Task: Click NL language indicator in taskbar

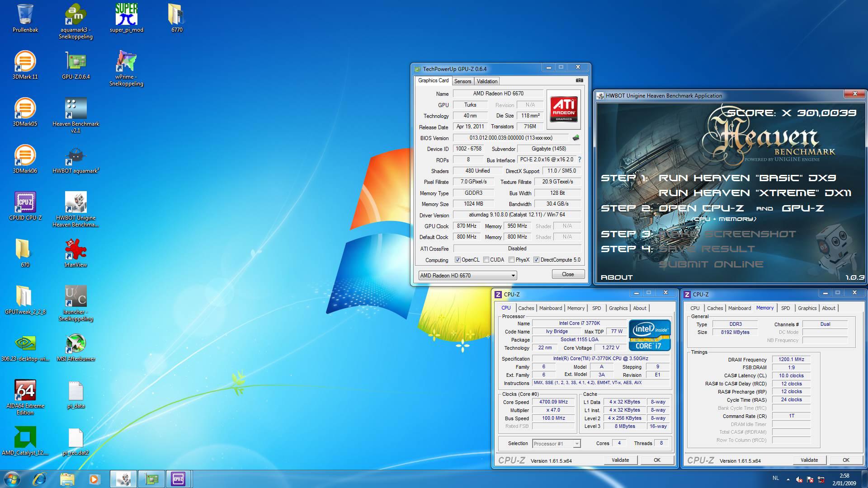Action: 776,478
